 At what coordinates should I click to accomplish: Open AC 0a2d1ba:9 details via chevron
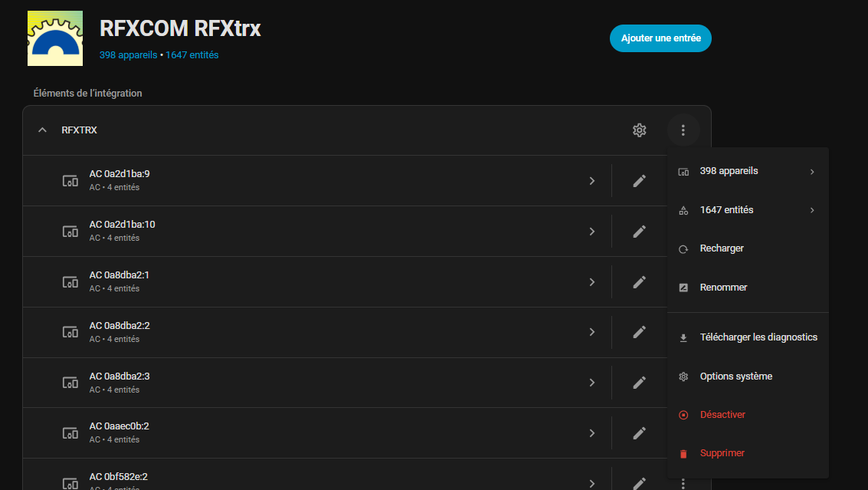591,181
